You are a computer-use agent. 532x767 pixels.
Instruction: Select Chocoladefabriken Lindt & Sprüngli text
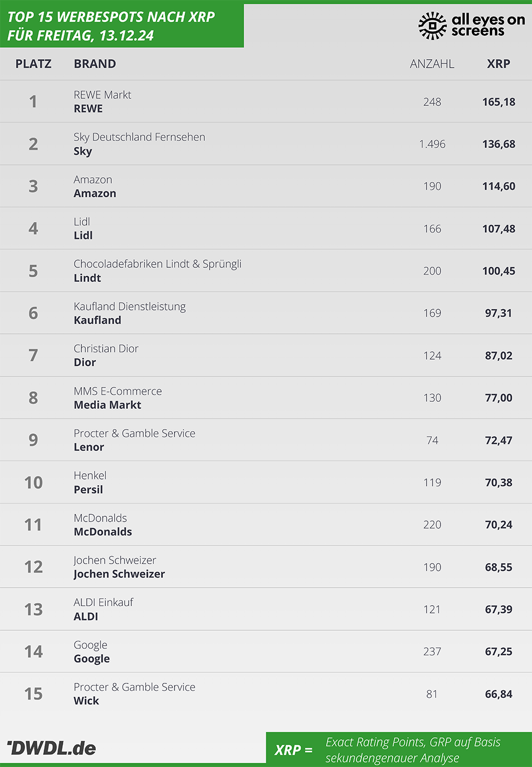point(157,264)
